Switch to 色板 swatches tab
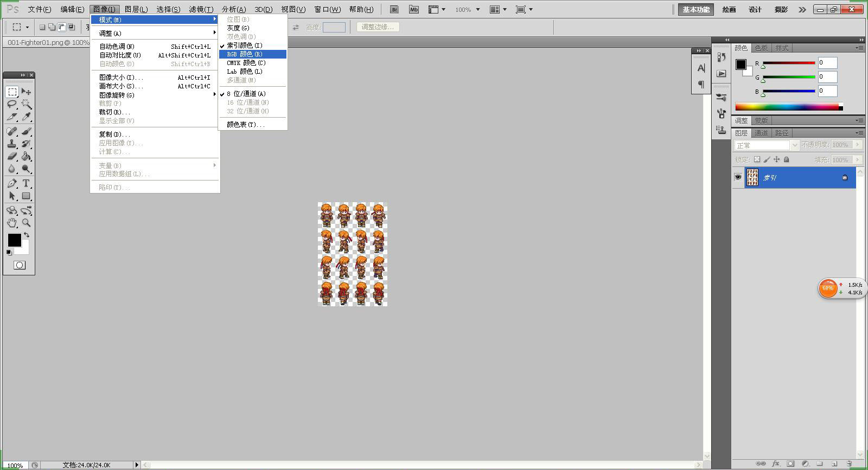This screenshot has width=868, height=470. coord(761,48)
